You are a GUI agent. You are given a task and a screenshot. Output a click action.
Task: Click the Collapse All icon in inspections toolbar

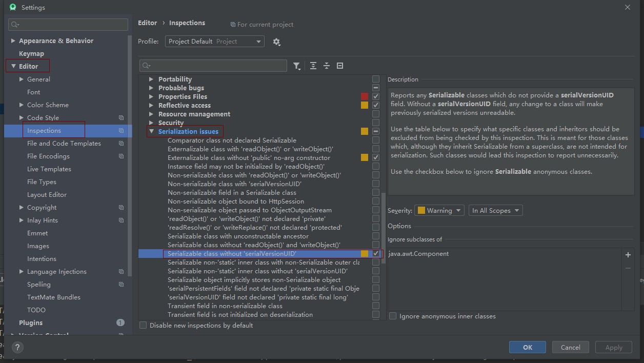tap(326, 66)
